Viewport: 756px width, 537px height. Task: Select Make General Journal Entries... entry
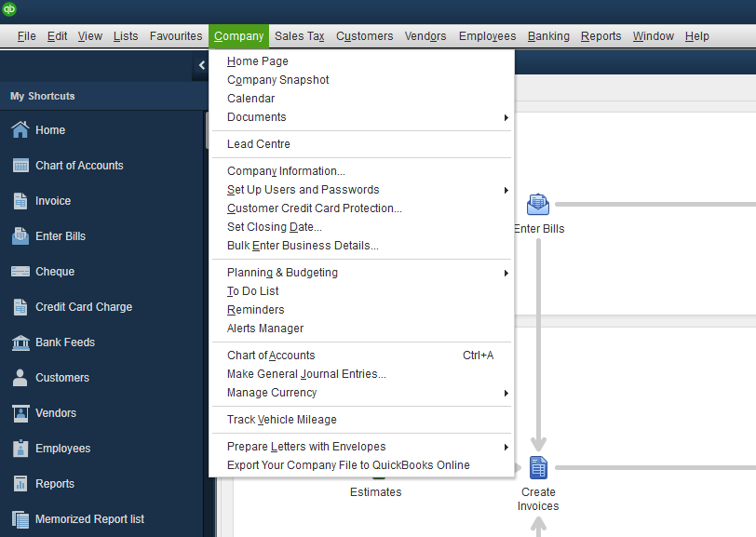(x=361, y=374)
